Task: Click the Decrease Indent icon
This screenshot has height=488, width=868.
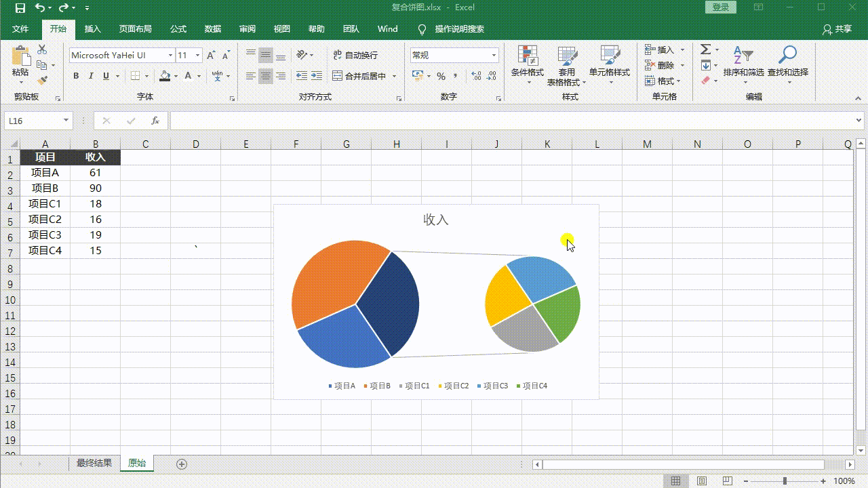Action: [302, 76]
